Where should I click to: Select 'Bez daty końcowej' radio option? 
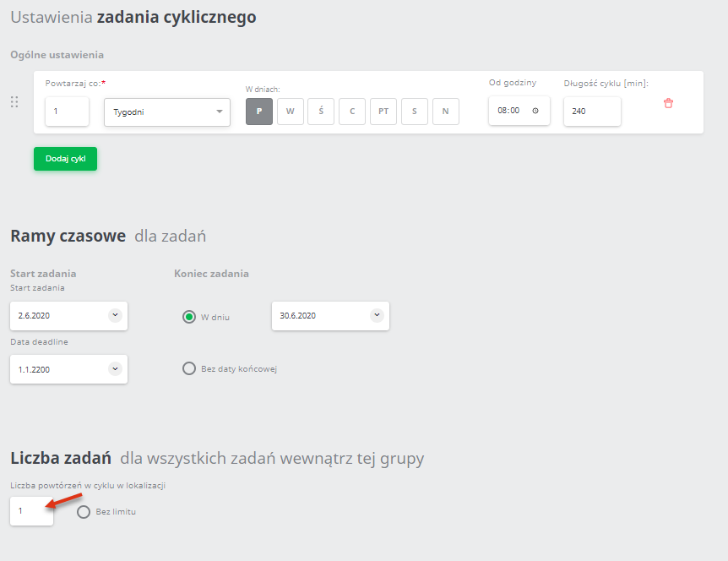coord(189,368)
